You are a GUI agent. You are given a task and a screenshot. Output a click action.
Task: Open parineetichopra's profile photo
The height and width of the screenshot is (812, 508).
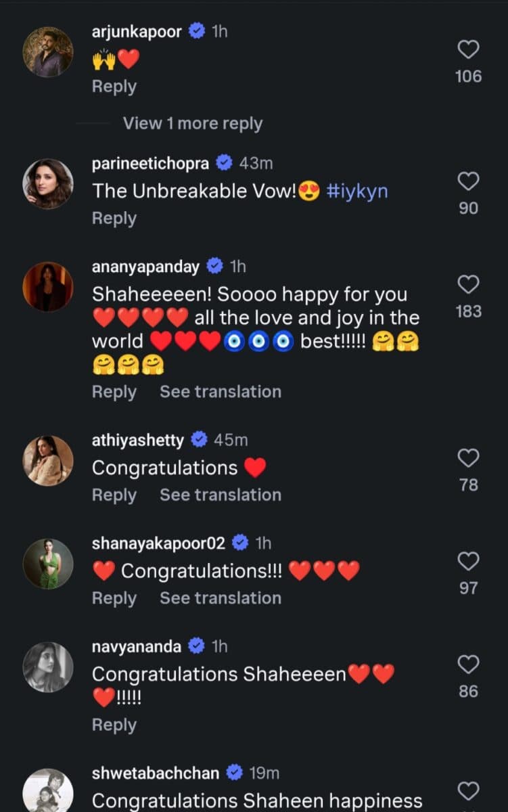click(x=48, y=183)
